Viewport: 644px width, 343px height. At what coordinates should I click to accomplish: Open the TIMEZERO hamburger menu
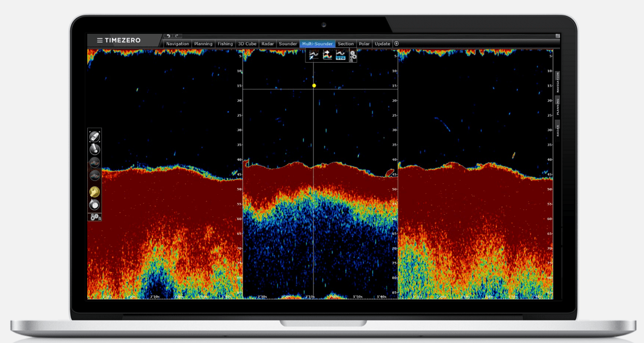(99, 40)
